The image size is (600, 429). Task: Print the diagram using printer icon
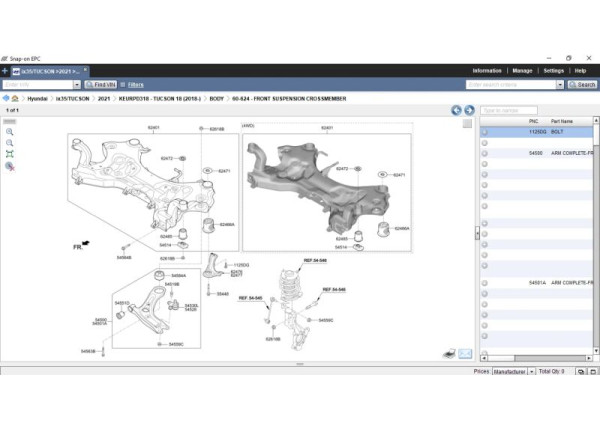point(450,354)
